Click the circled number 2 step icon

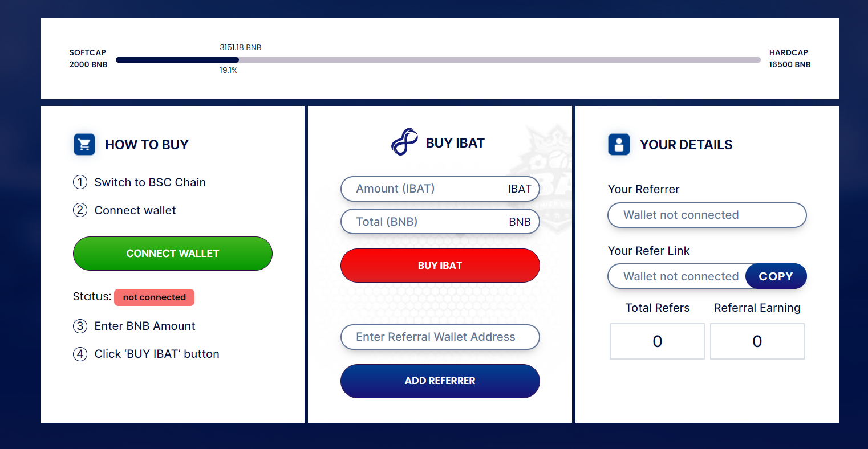tap(80, 210)
